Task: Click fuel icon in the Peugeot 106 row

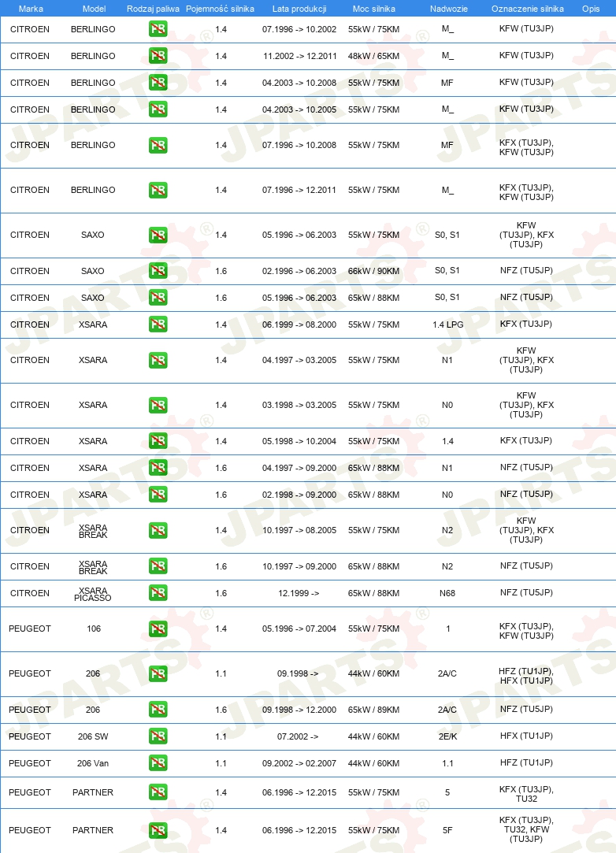Action: [158, 629]
